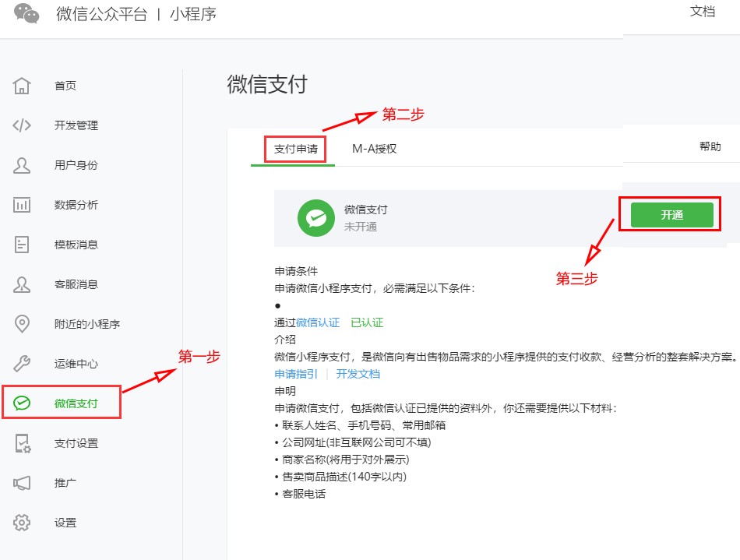The height and width of the screenshot is (560, 740).
Task: Click the green chat-check icon for 微信支付
Action: click(22, 403)
